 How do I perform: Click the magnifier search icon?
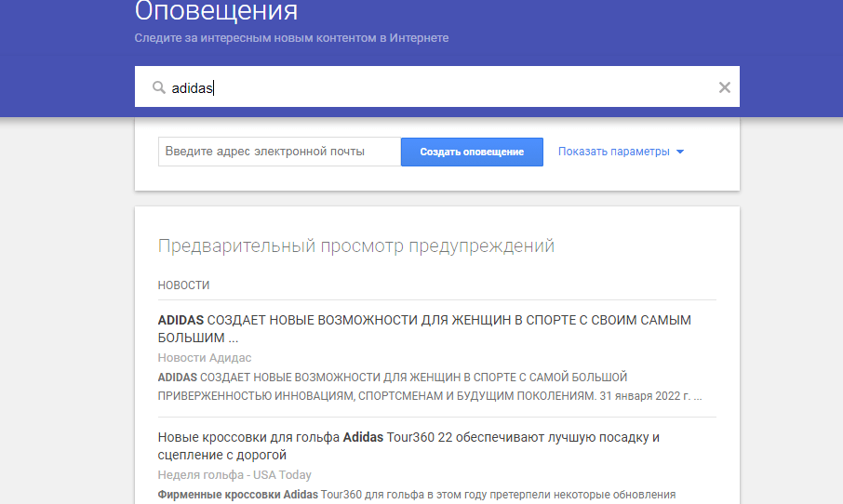[x=159, y=87]
